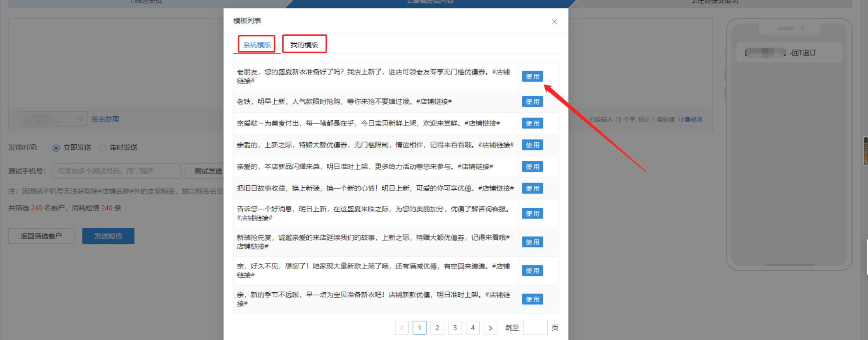Screen dimensions: 868x340
Task: Click the 测试发送 button
Action: click(205, 171)
